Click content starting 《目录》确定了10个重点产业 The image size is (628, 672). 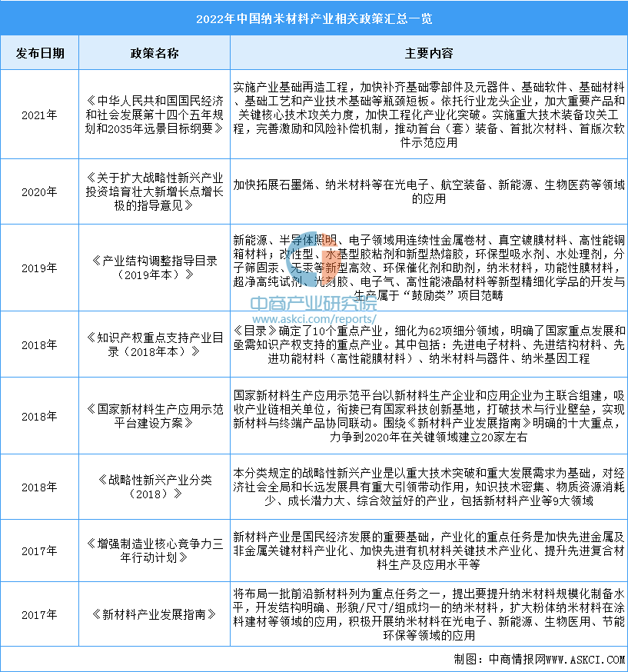(429, 344)
